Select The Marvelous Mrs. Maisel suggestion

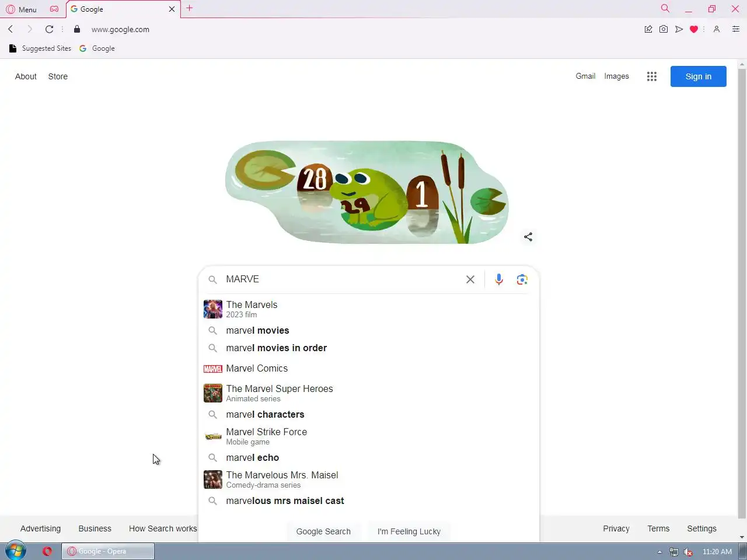(x=369, y=480)
